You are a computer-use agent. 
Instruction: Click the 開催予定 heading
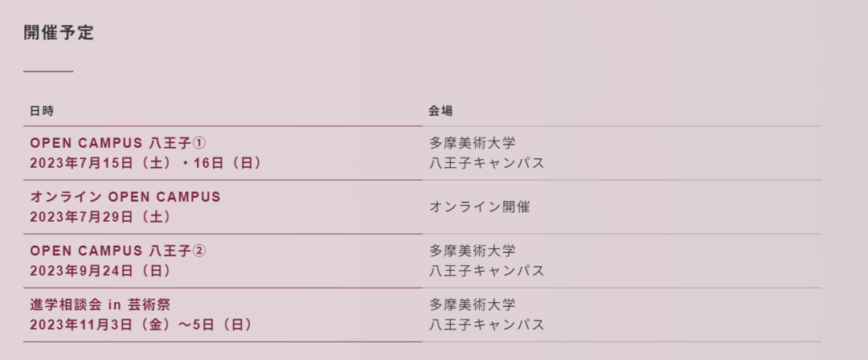(59, 33)
